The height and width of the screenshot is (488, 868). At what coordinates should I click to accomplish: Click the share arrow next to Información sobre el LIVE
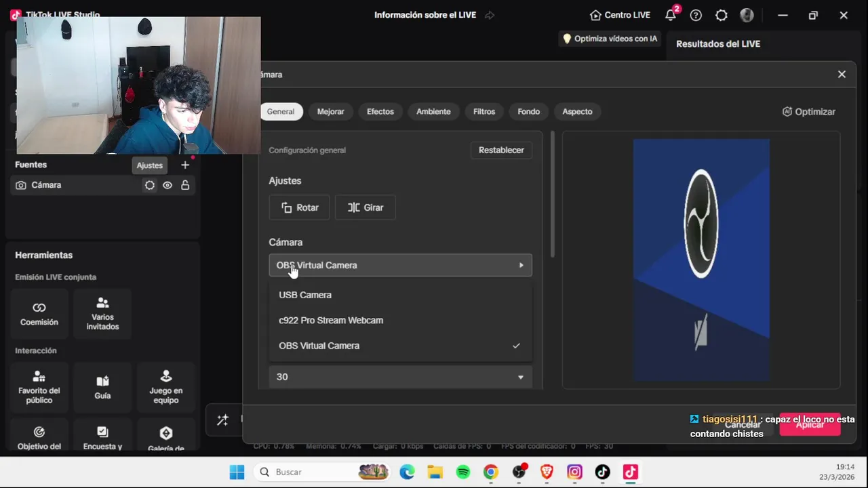[490, 15]
